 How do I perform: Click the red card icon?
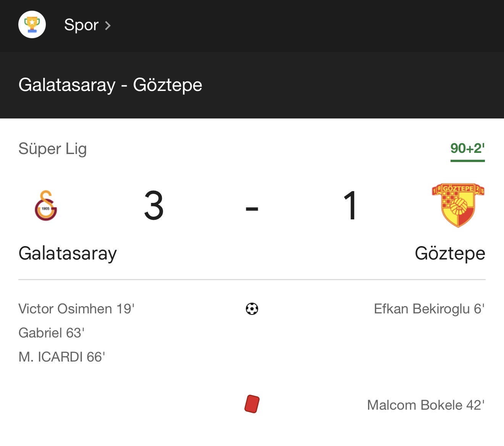(x=252, y=404)
